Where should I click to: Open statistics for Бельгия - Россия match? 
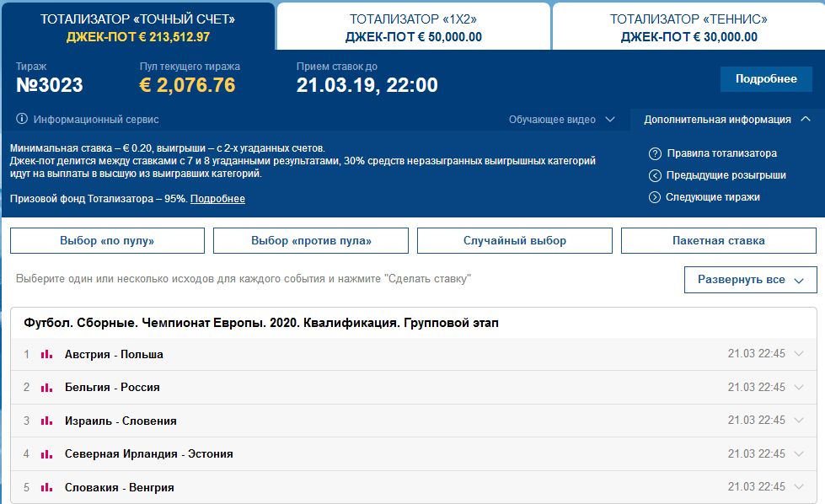tap(46, 389)
